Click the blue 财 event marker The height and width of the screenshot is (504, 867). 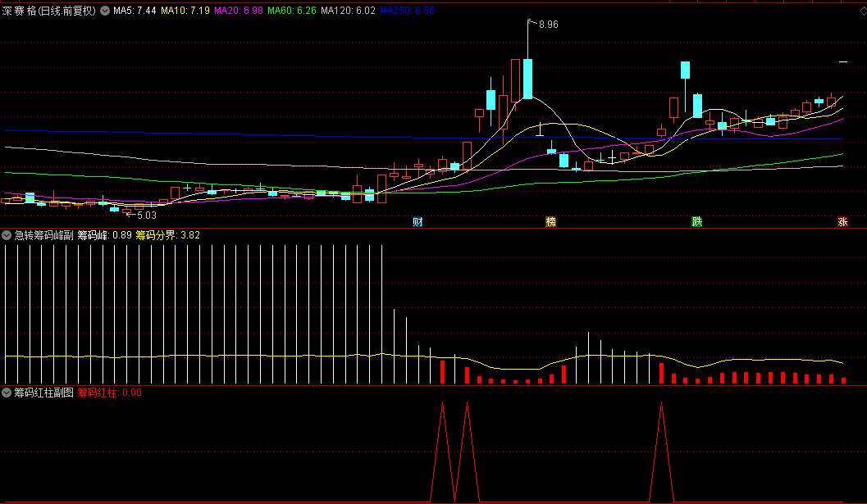pyautogui.click(x=418, y=221)
